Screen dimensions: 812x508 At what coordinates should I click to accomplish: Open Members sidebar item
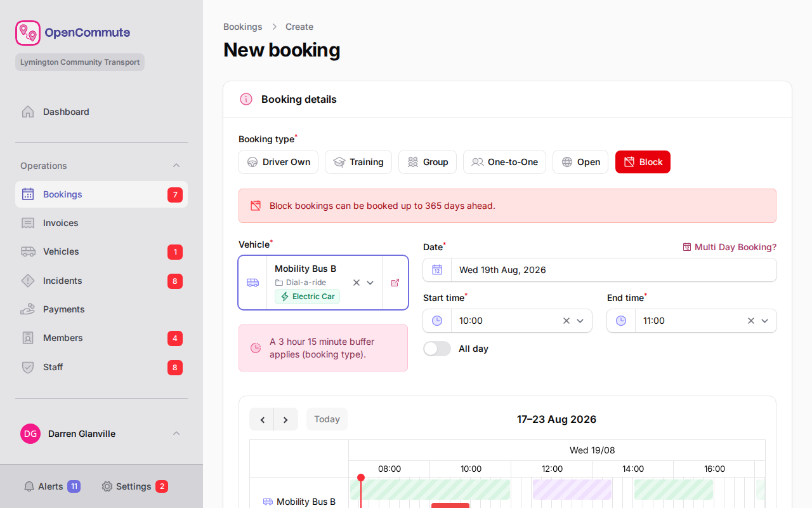pyautogui.click(x=101, y=338)
